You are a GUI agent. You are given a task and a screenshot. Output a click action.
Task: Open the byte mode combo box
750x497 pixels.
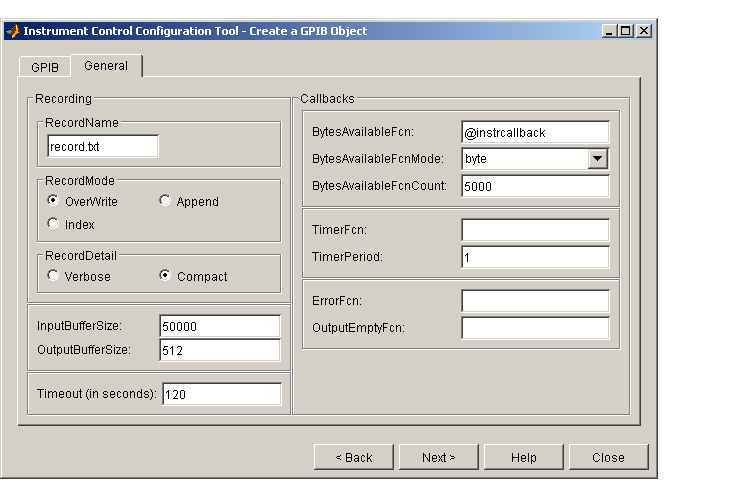pyautogui.click(x=535, y=159)
